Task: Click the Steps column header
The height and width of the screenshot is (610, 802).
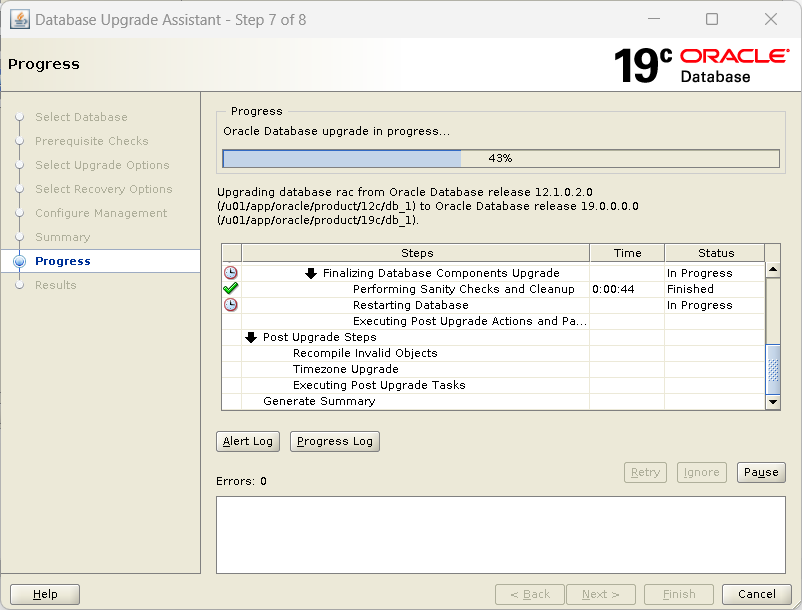Action: 416,253
